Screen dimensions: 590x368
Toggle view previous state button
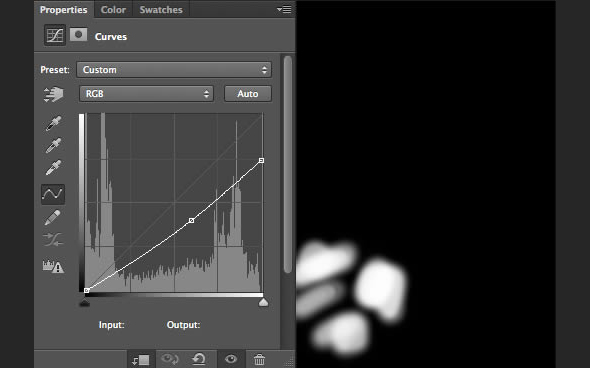169,359
